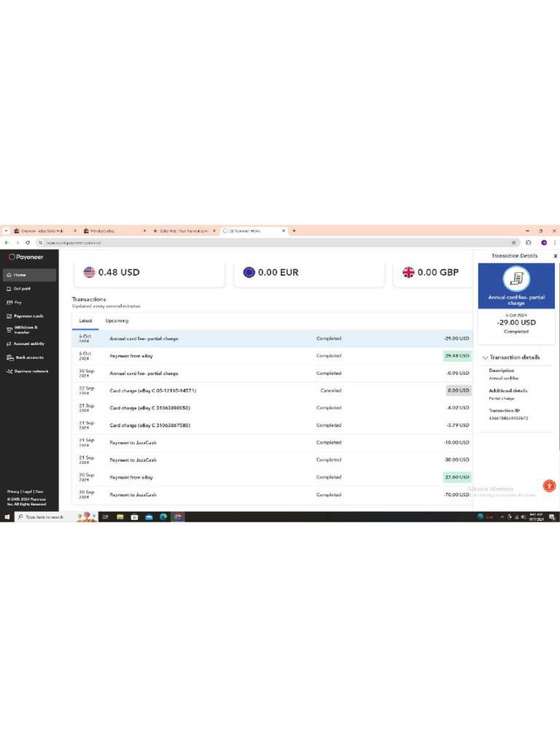Select the canceled eBay card charge row

(273, 391)
